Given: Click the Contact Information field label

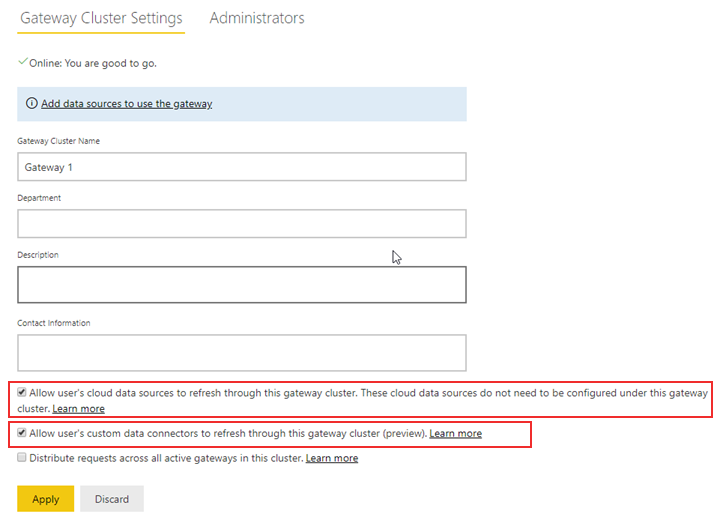Looking at the screenshot, I should point(53,323).
